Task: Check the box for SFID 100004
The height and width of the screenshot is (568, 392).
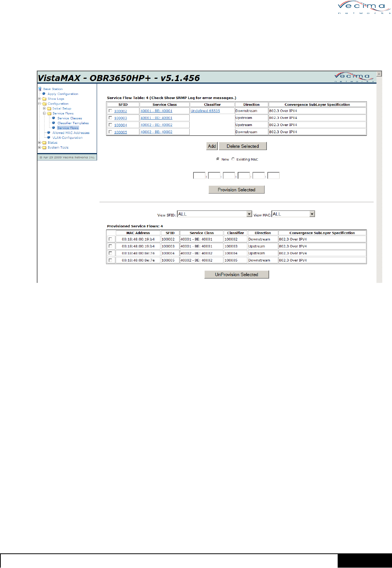Action: (x=110, y=125)
